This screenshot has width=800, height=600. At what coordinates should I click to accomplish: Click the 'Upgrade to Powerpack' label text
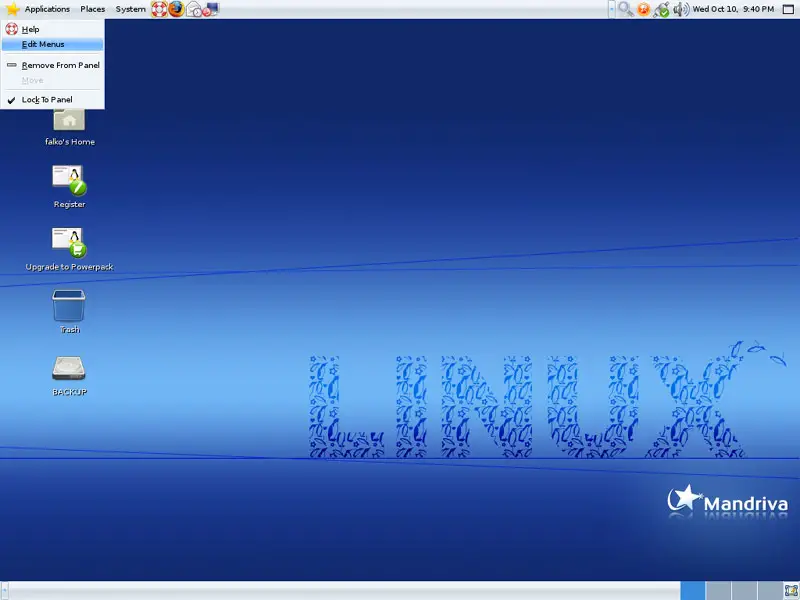69,267
